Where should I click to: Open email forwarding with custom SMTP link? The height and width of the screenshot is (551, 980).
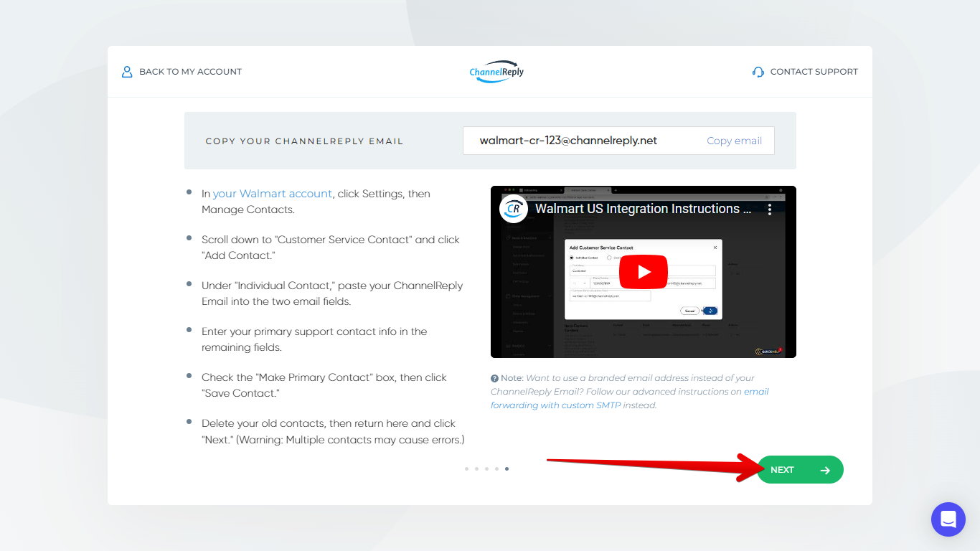click(630, 398)
